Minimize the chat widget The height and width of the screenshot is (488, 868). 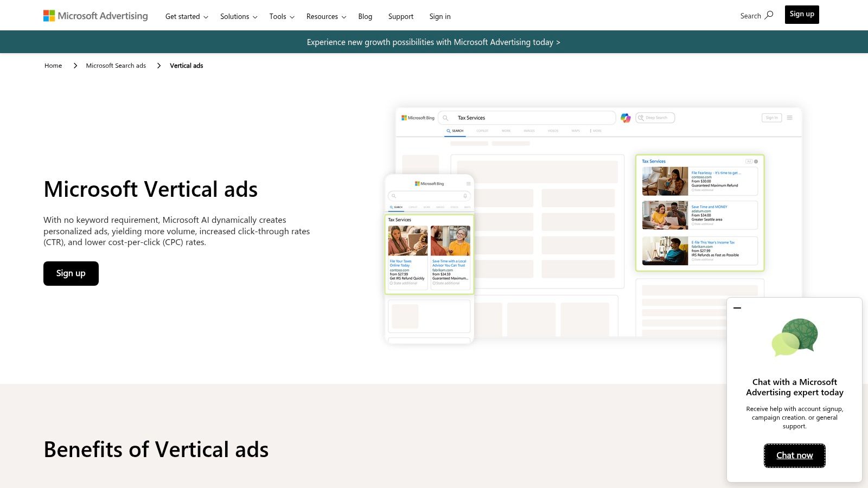coord(737,307)
